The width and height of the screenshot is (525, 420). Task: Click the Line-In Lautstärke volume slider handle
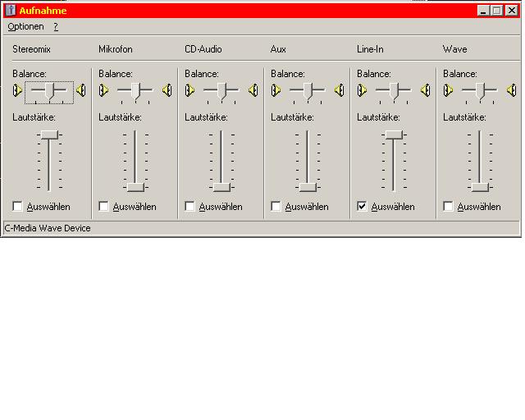(394, 134)
